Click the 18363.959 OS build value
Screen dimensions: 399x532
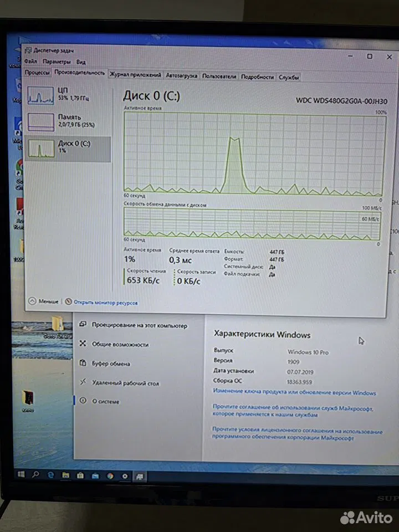[299, 382]
